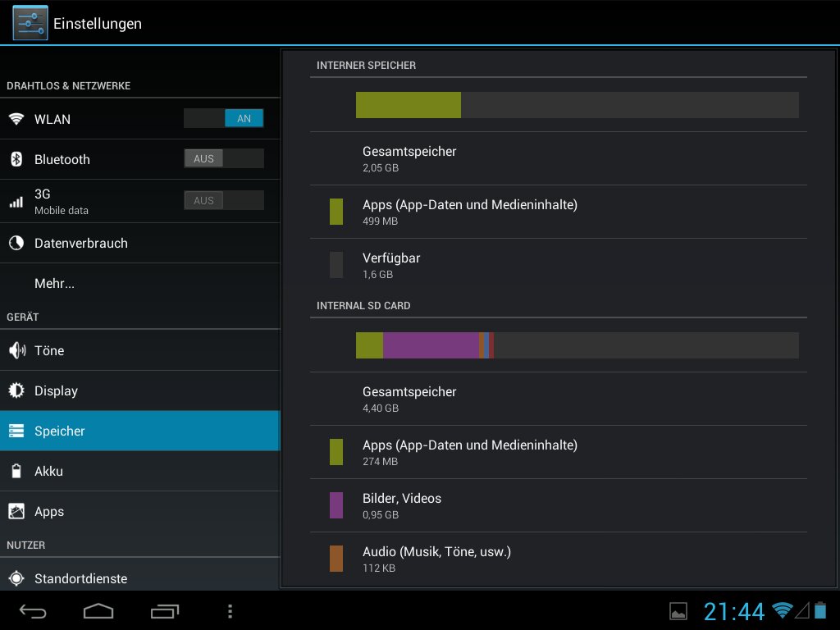The image size is (840, 630).
Task: Open Bilder, Videos 0,95 GB entry
Action: click(x=558, y=505)
